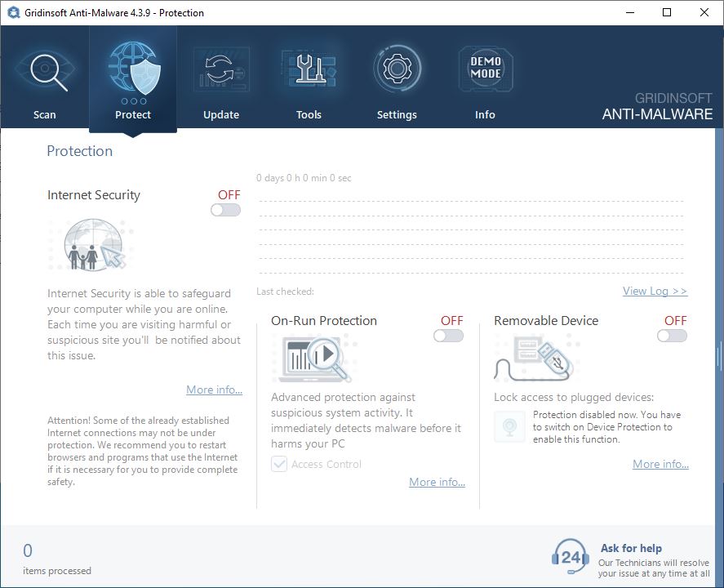Toggle the Access Control checkbox
The image size is (724, 588).
279,464
